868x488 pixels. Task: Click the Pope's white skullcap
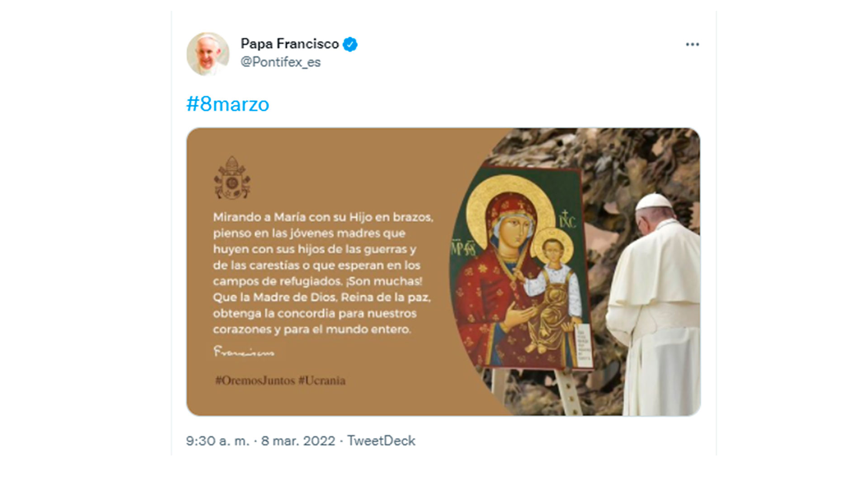click(x=652, y=202)
